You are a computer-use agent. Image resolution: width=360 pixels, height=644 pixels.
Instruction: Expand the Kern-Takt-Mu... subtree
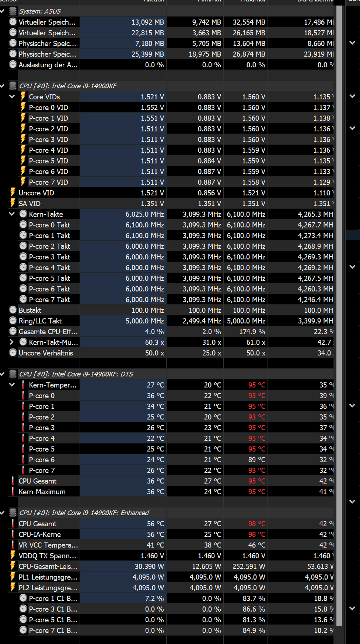coord(12,342)
